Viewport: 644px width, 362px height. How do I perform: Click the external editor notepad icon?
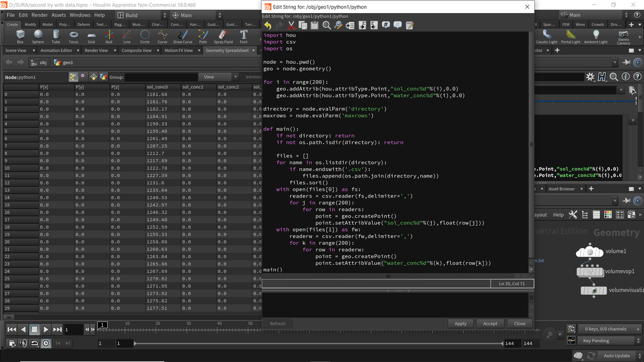pyautogui.click(x=410, y=25)
